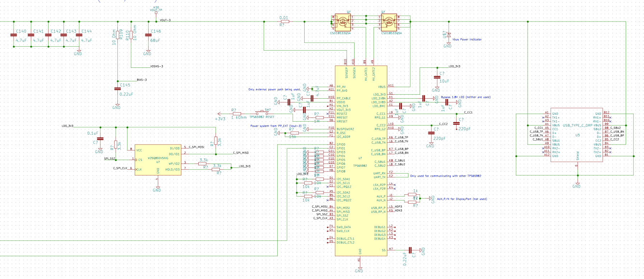Screen dimensions: 644x279
Task: Click the VOUT-3 net label
Action: pos(165,20)
